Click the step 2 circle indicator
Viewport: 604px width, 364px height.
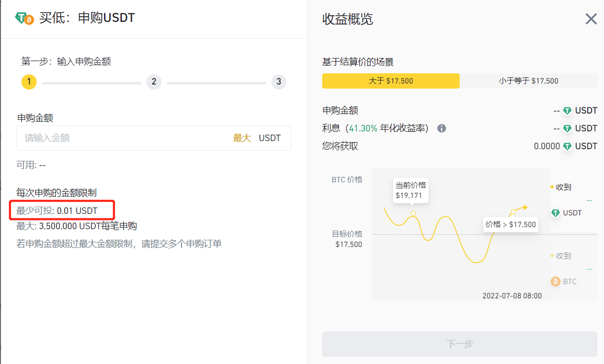153,82
